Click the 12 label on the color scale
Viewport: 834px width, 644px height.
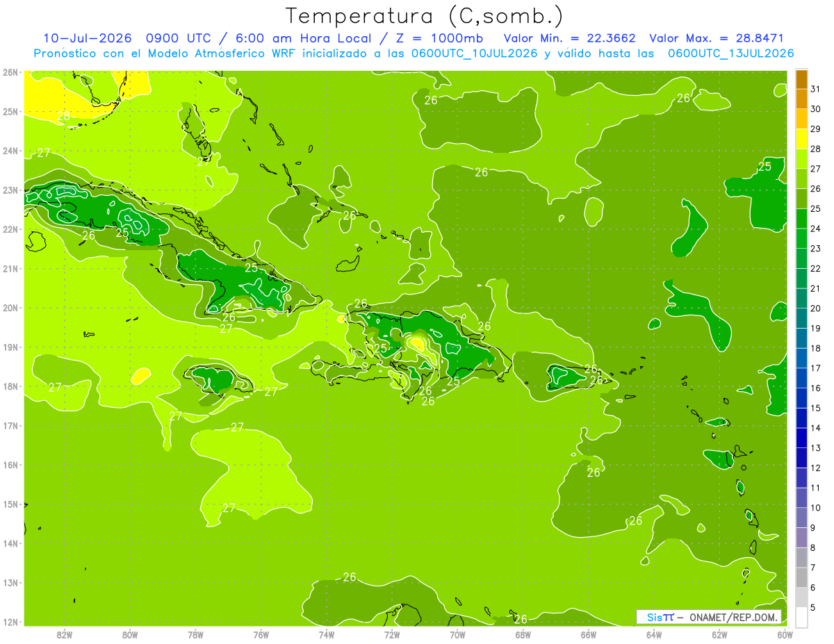[x=815, y=468]
